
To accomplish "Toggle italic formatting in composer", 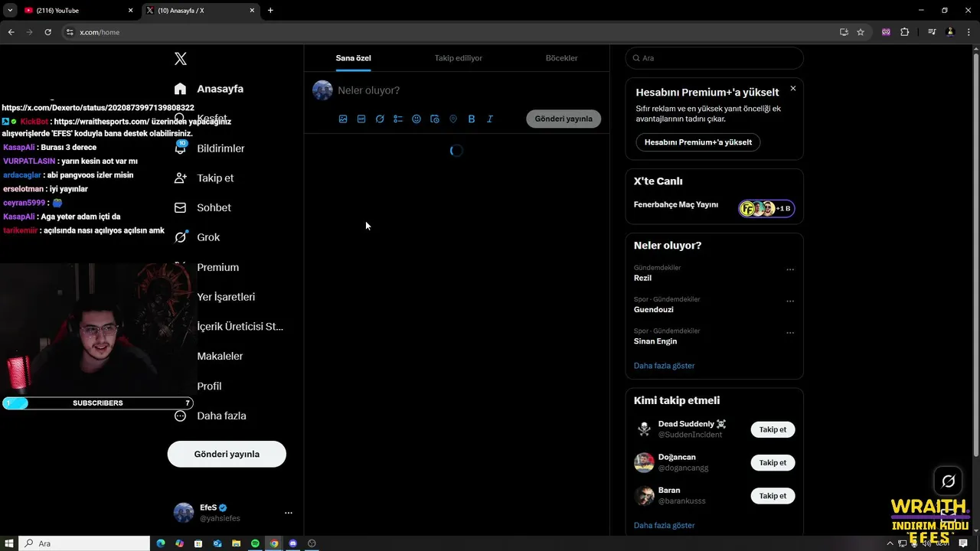I will 490,119.
